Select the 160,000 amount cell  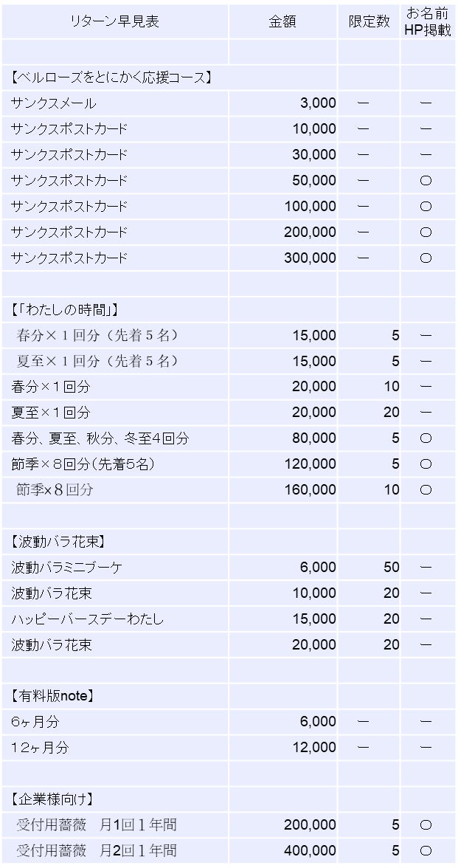pos(310,490)
